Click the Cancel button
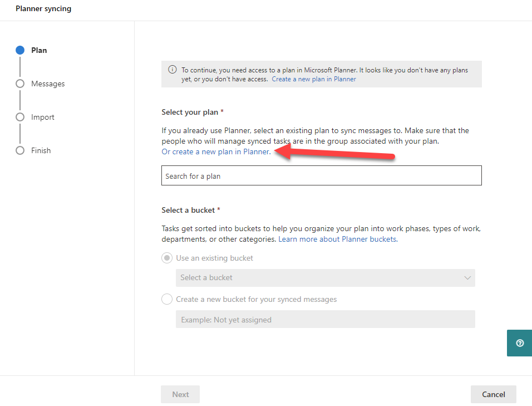532x406 pixels. coord(493,394)
